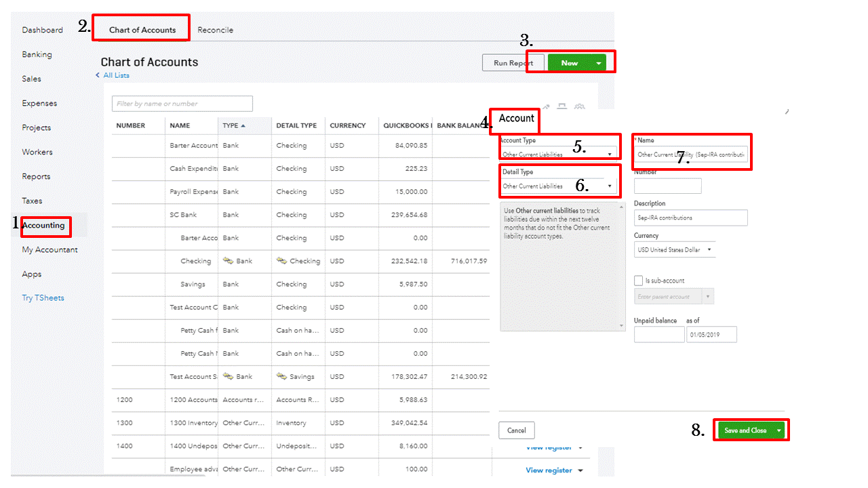The image size is (868, 488).
Task: Expand the arrow beside the New button
Action: [x=600, y=62]
